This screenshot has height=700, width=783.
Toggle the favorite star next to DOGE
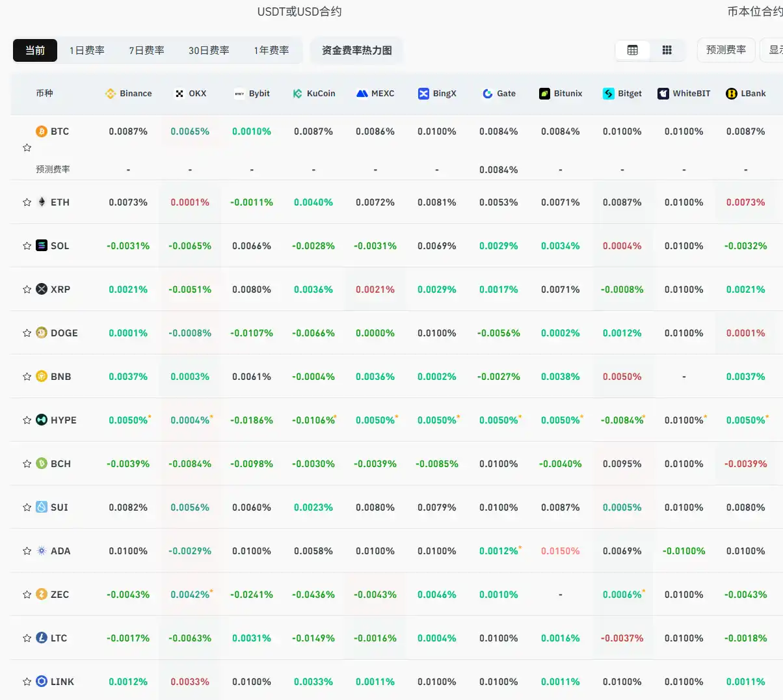(27, 332)
